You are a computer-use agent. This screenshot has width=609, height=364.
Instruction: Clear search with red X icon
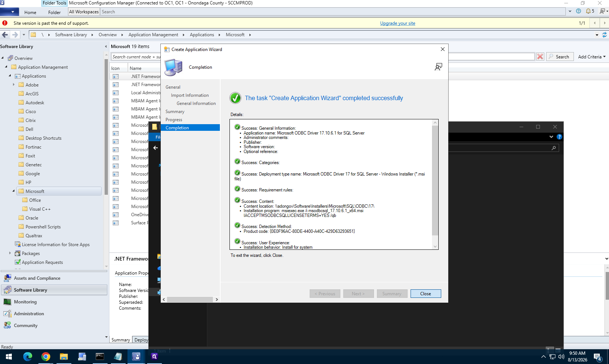click(540, 57)
